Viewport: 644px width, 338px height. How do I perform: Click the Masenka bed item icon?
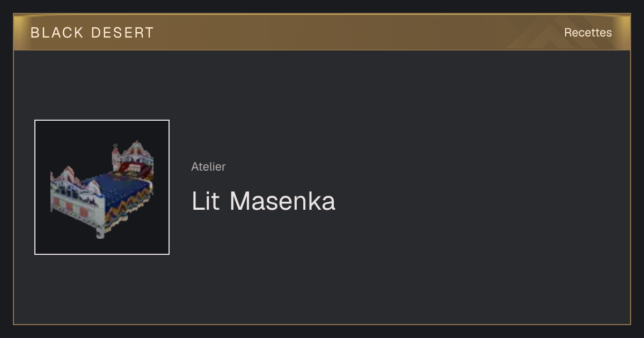pos(102,187)
